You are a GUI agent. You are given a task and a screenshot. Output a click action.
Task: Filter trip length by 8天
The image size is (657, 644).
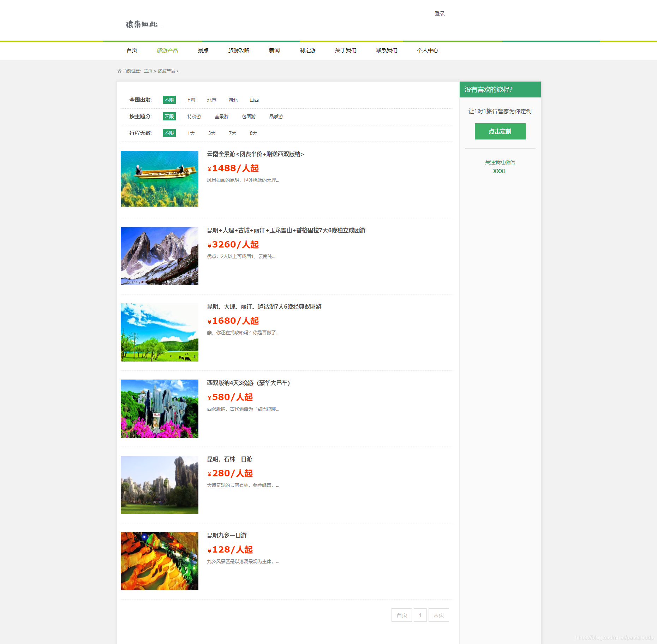pyautogui.click(x=253, y=133)
